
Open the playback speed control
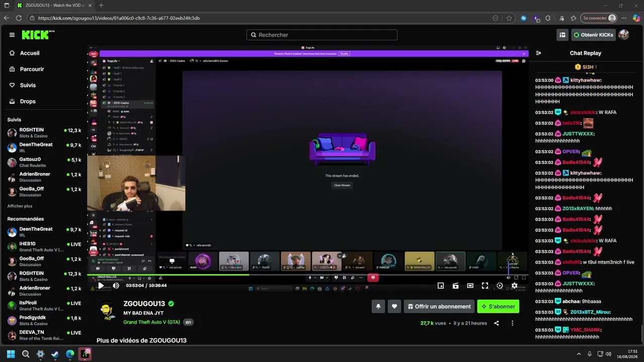[500, 286]
